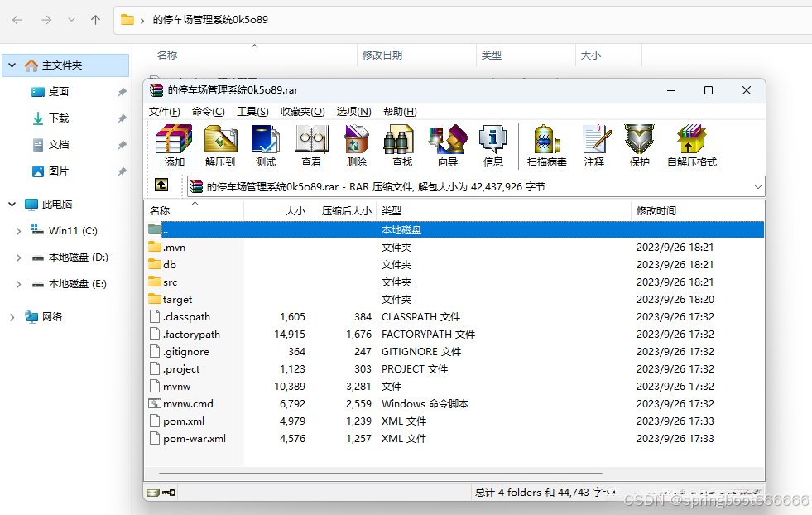Expand the 本地磁盘 (D:) node
Viewport: 812px width, 515px height.
(x=19, y=257)
